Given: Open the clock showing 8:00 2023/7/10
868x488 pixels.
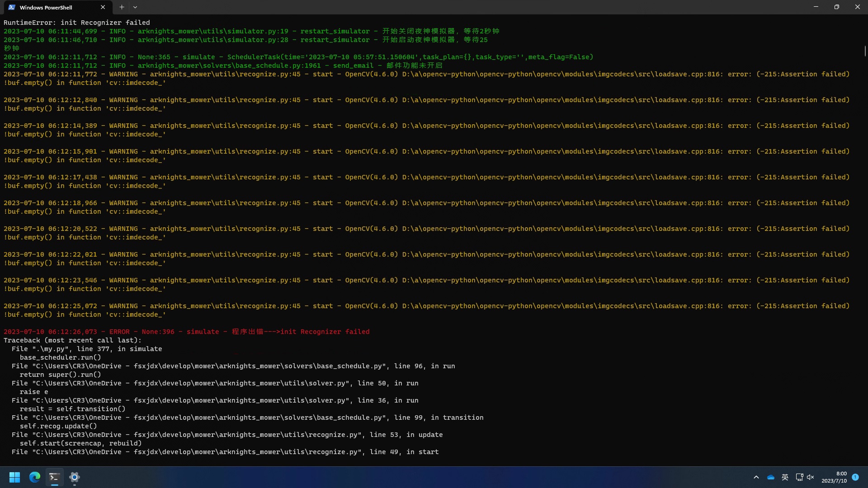Looking at the screenshot, I should (x=834, y=477).
